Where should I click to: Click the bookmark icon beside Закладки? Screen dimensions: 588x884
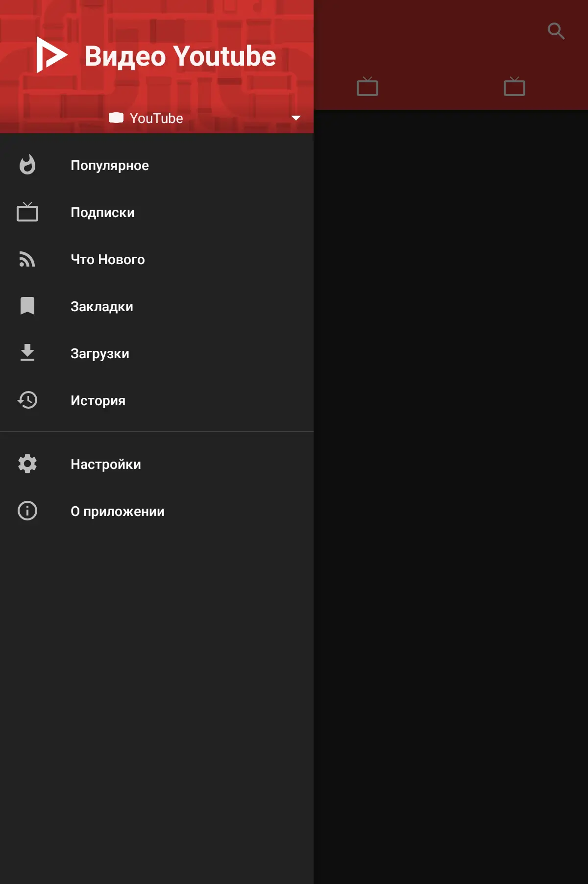pyautogui.click(x=27, y=306)
